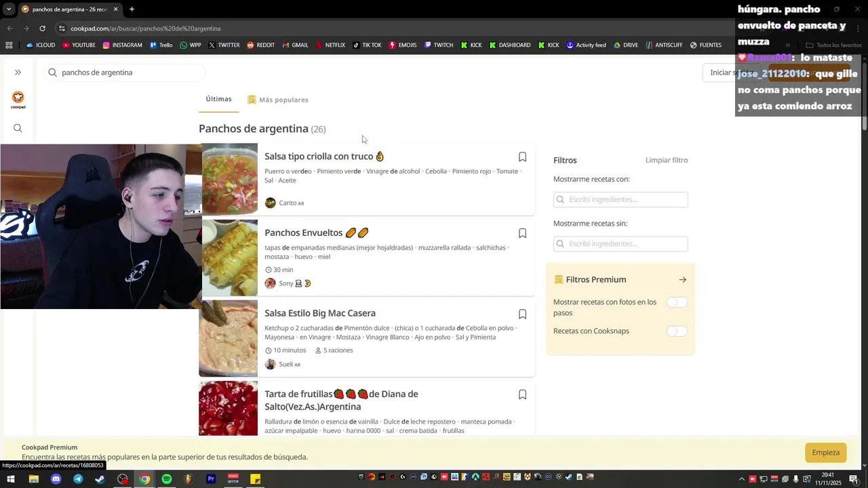Open the EMOJIS bookmark
This screenshot has height=488, width=868.
pos(402,45)
